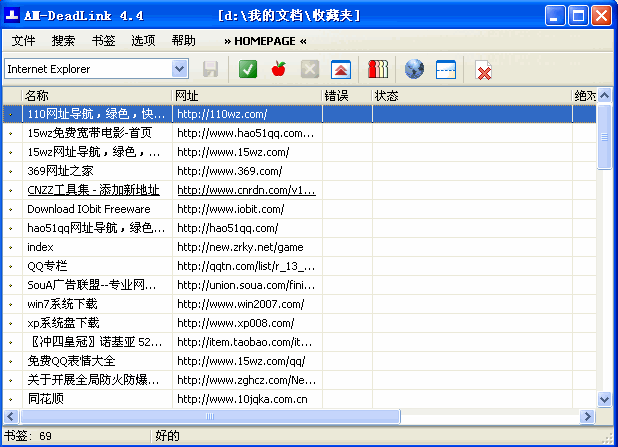Image resolution: width=618 pixels, height=447 pixels.
Task: Click URL http://hao51qq.com/
Action: (x=228, y=228)
